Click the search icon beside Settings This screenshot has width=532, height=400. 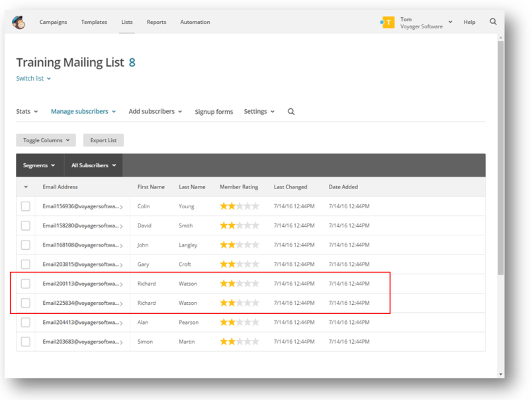click(x=291, y=112)
